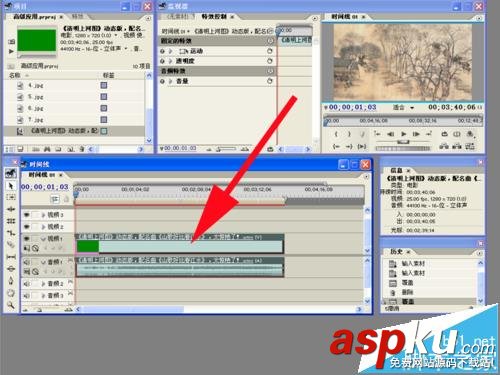500x375 pixels.
Task: Reset the Opacity effect
Action: point(270,61)
